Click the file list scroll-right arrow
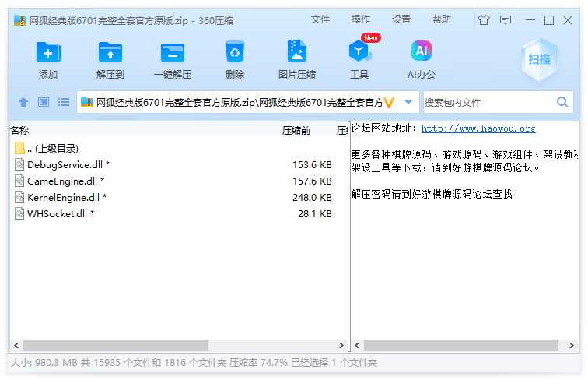The height and width of the screenshot is (380, 588). 341,345
